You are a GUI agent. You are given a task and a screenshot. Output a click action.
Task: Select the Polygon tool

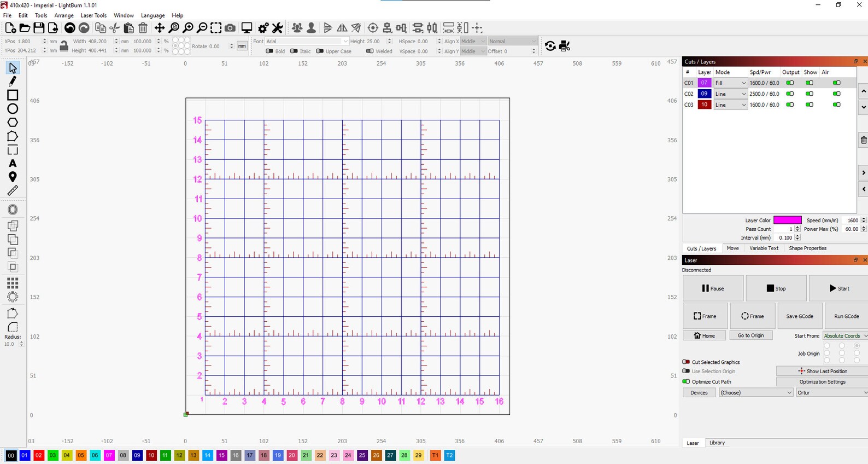13,123
